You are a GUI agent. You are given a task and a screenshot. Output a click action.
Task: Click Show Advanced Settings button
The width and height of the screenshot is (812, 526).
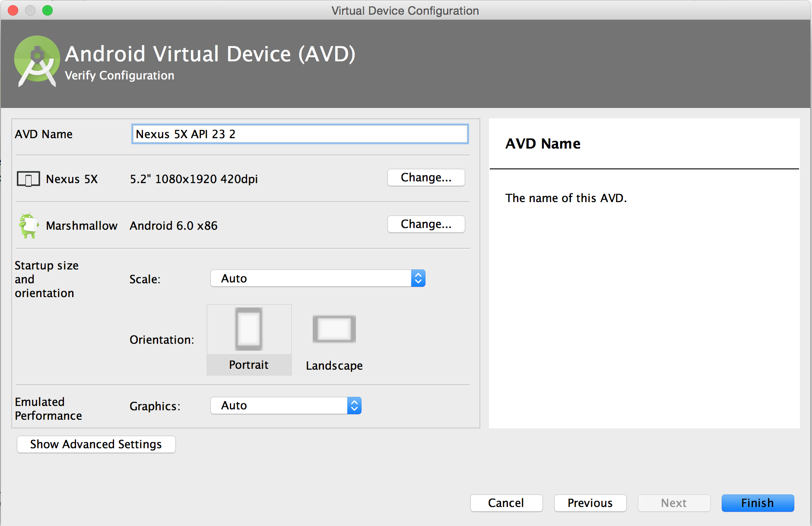(x=96, y=444)
